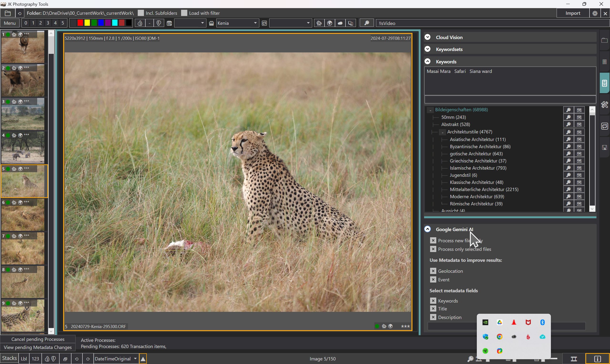The width and height of the screenshot is (610, 364).
Task: Search images with Jugendstil keyword
Action: pyautogui.click(x=569, y=175)
